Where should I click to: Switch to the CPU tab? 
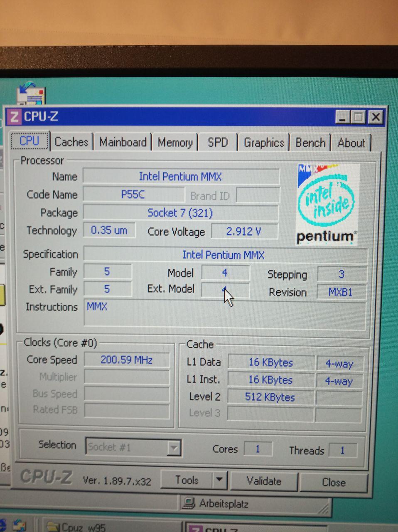30,141
